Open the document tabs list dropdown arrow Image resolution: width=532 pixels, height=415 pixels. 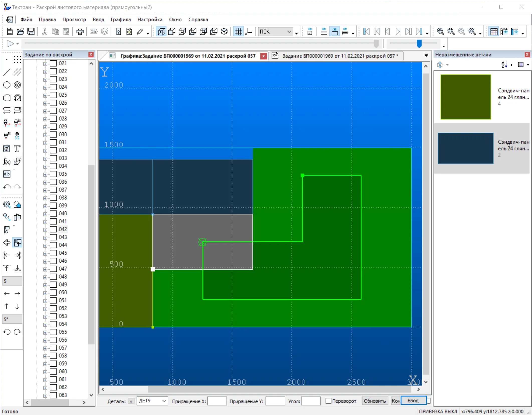tap(426, 55)
